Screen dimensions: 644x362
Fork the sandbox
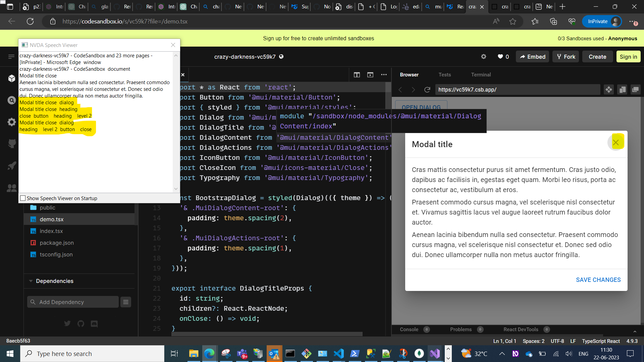[x=566, y=56]
